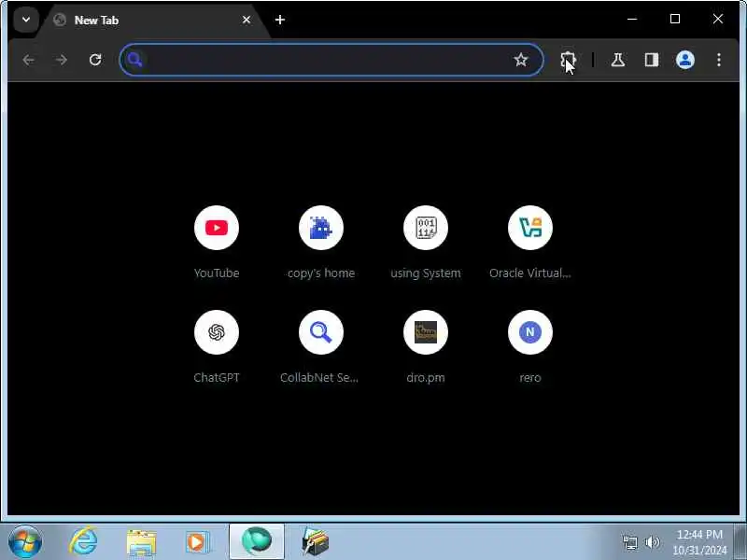Open the WinRAR books icon in the taskbar

(x=315, y=542)
